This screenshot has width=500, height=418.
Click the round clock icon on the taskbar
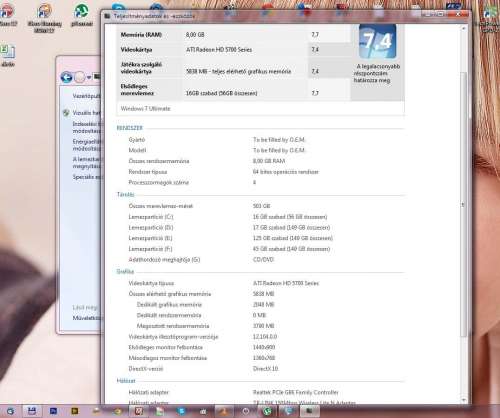[246, 411]
